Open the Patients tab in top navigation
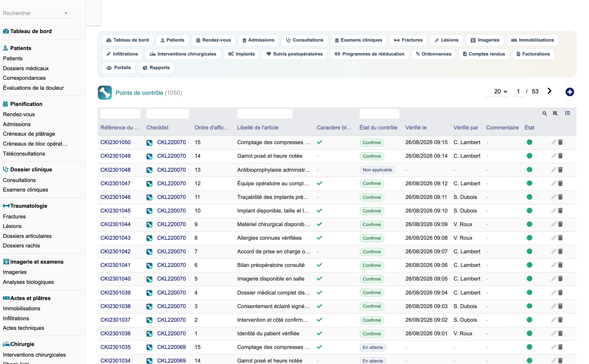 [172, 40]
